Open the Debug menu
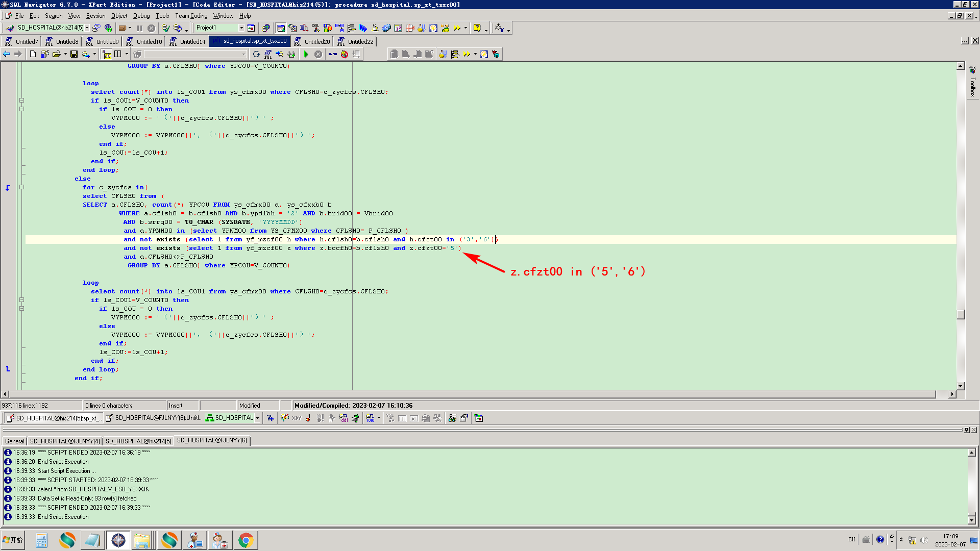 [141, 16]
